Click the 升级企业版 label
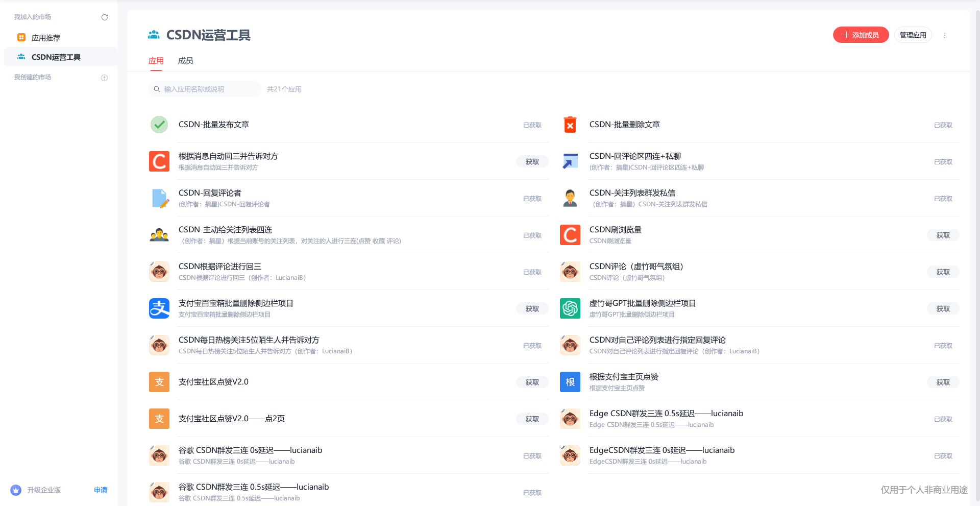This screenshot has height=506, width=980. point(44,490)
